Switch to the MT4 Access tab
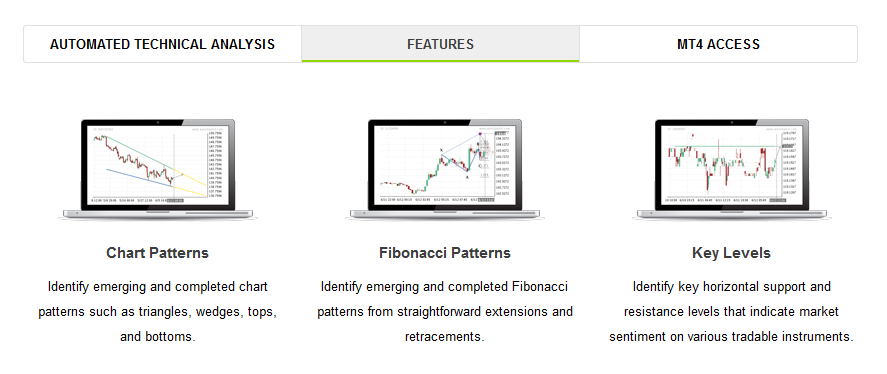Screen dimensions: 887x374 point(718,44)
